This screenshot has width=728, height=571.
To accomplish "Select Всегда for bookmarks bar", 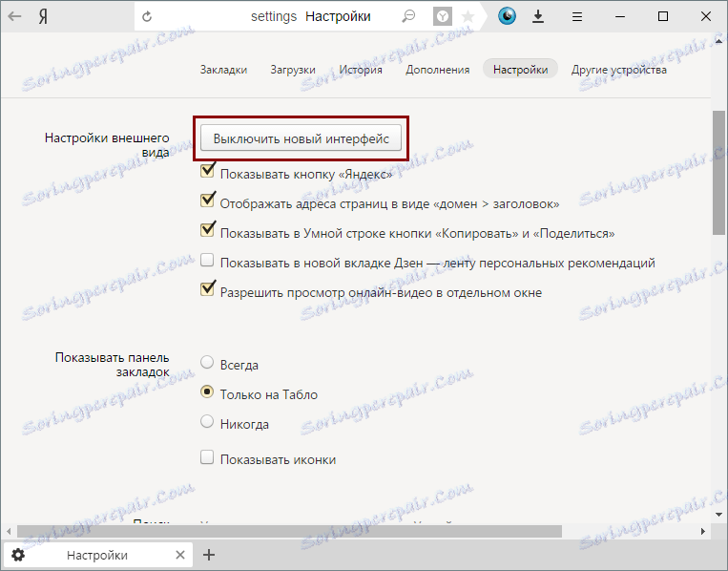I will pyautogui.click(x=207, y=363).
